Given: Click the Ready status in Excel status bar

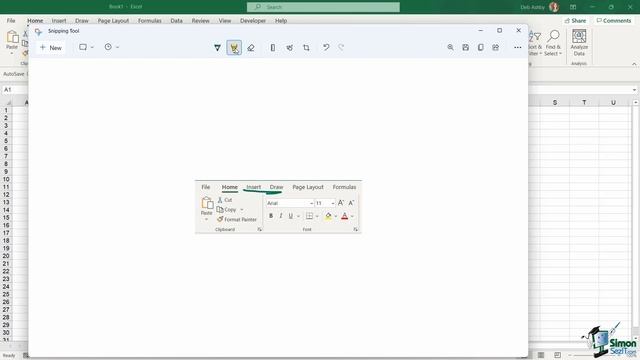Looking at the screenshot, I should [x=9, y=356].
